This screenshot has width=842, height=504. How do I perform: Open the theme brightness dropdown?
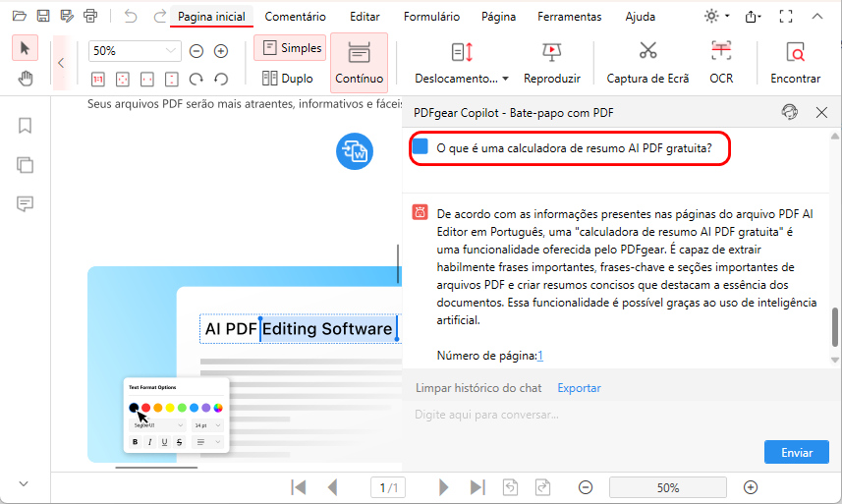tap(717, 16)
